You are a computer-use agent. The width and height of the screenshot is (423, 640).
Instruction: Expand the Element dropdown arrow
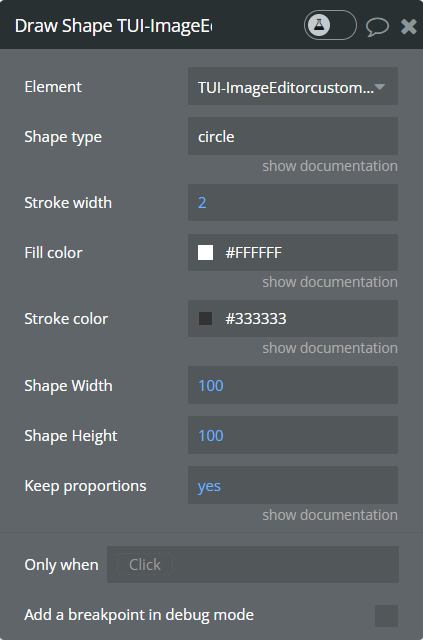tap(380, 87)
